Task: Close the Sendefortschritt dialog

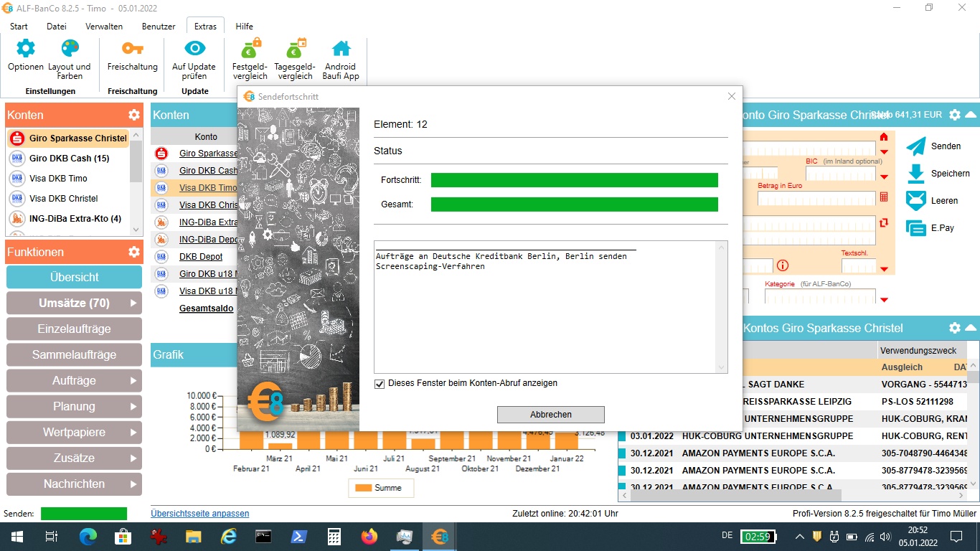Action: tap(732, 96)
